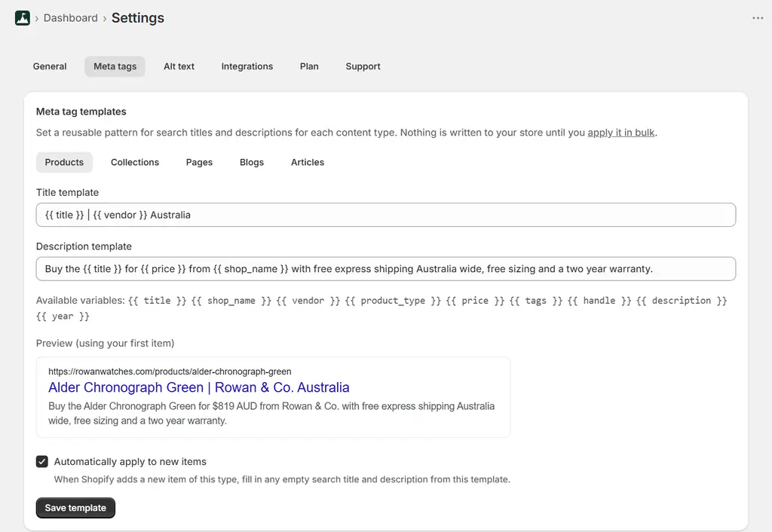
Task: Uncheck Automatically apply to new items
Action: tap(42, 462)
